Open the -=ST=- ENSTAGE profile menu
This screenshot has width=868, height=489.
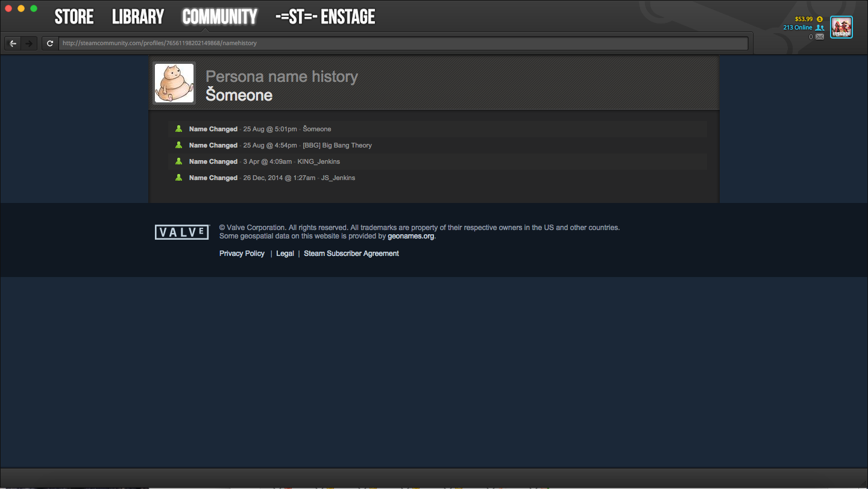[x=325, y=17]
